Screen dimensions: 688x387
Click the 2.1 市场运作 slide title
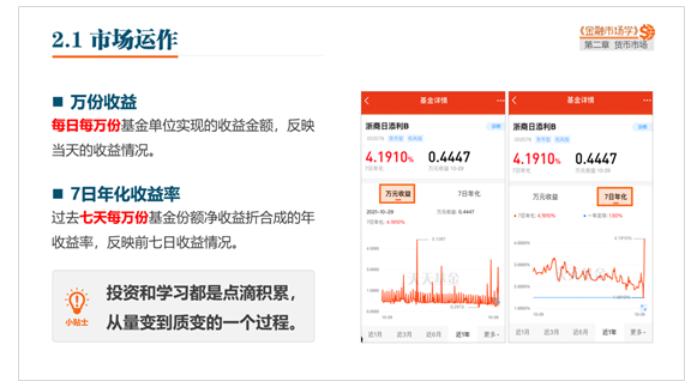[115, 39]
